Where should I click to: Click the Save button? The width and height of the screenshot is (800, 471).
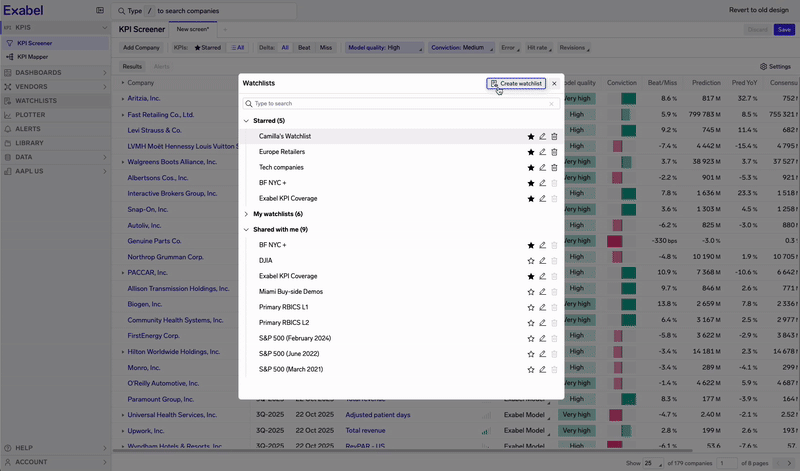click(784, 30)
